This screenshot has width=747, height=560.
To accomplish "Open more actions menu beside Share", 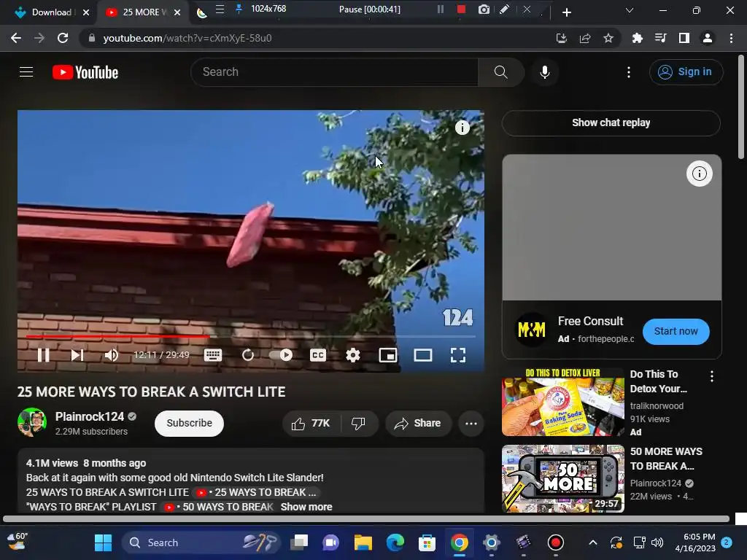I will [x=471, y=424].
